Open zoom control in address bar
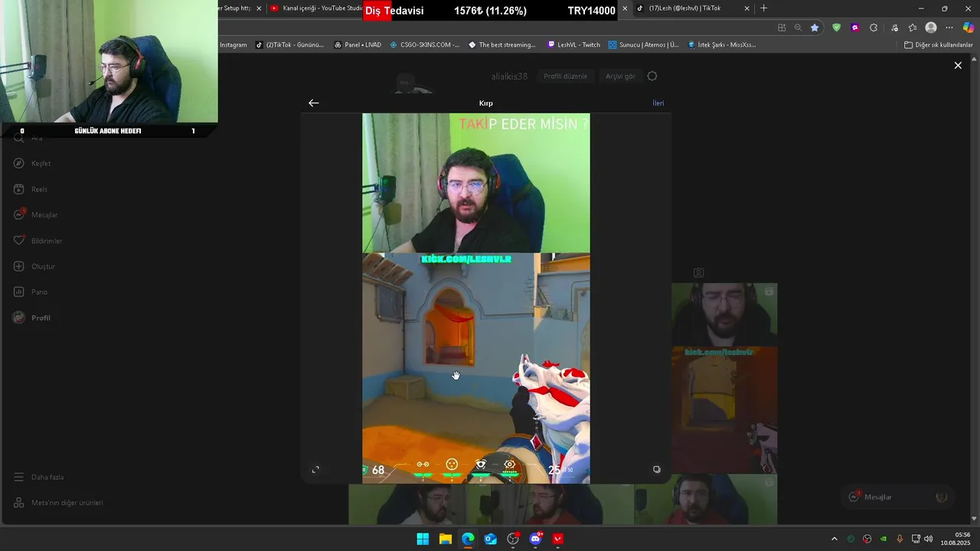 (x=798, y=28)
